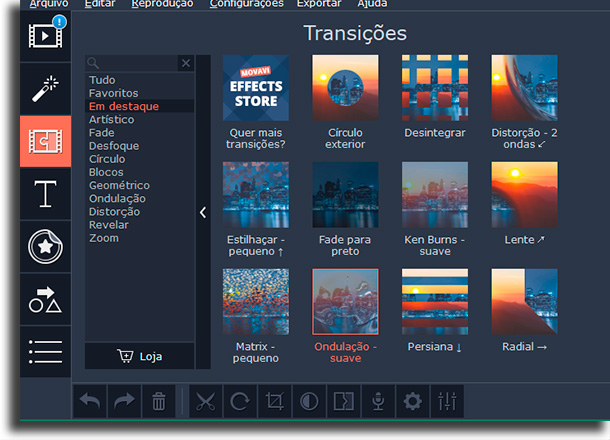This screenshot has height=440, width=610.
Task: Open the Exportar menu
Action: coord(319,4)
